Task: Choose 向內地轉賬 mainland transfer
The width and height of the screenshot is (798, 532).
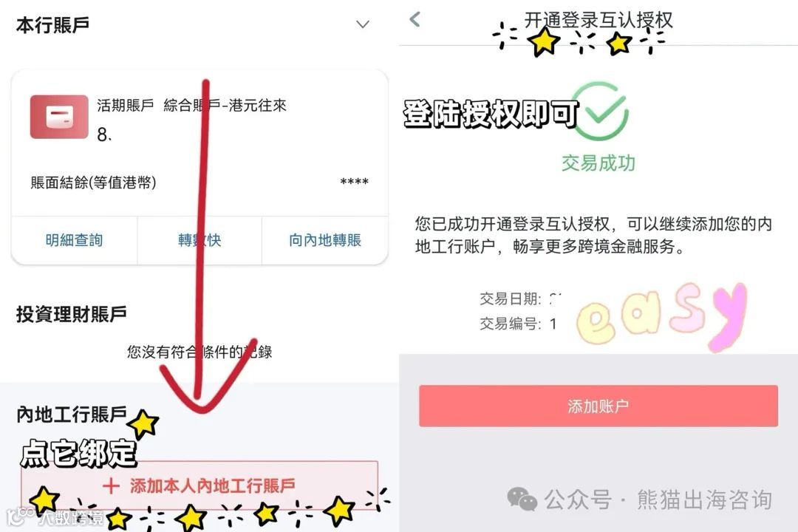Action: click(x=324, y=240)
